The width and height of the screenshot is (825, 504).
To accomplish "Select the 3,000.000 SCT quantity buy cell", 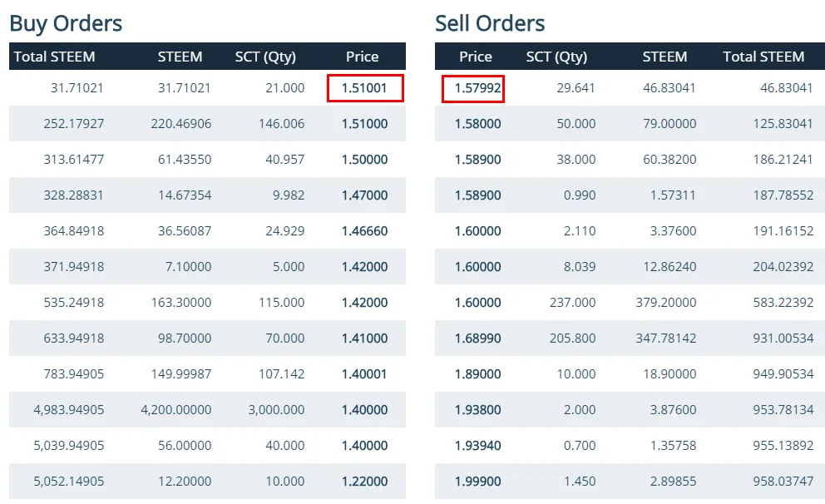I will coord(276,410).
